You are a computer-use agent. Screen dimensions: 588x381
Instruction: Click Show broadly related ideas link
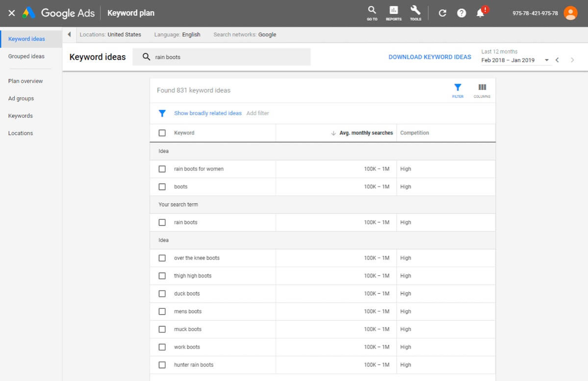click(x=208, y=113)
